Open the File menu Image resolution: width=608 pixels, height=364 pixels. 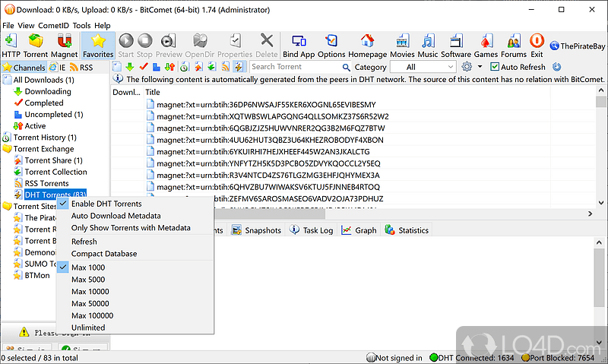coord(8,26)
